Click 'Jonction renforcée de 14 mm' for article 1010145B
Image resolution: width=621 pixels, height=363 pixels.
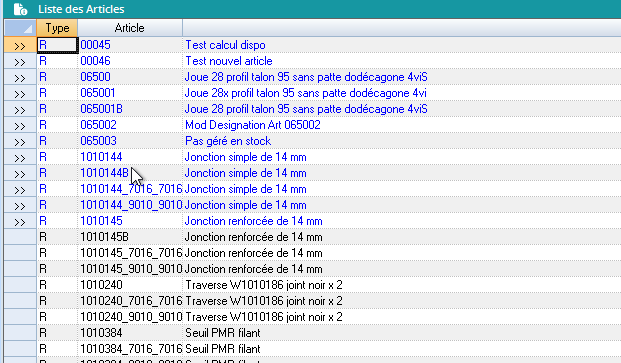tap(253, 237)
